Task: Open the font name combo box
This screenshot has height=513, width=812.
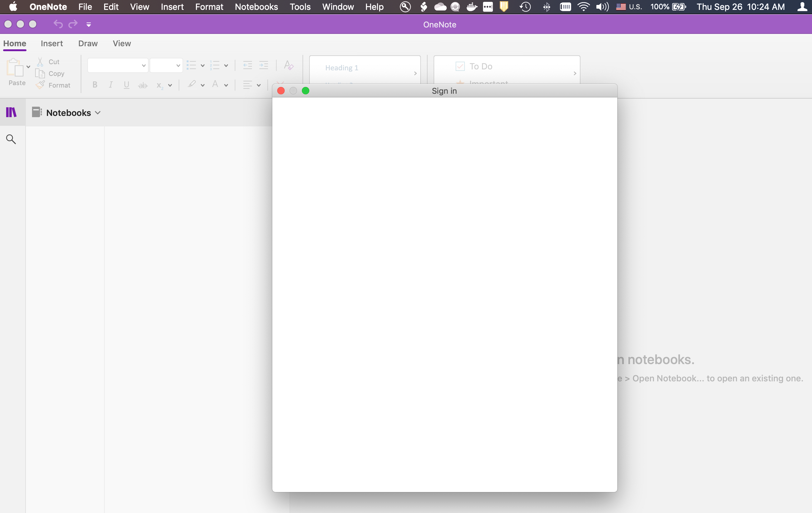Action: click(118, 65)
